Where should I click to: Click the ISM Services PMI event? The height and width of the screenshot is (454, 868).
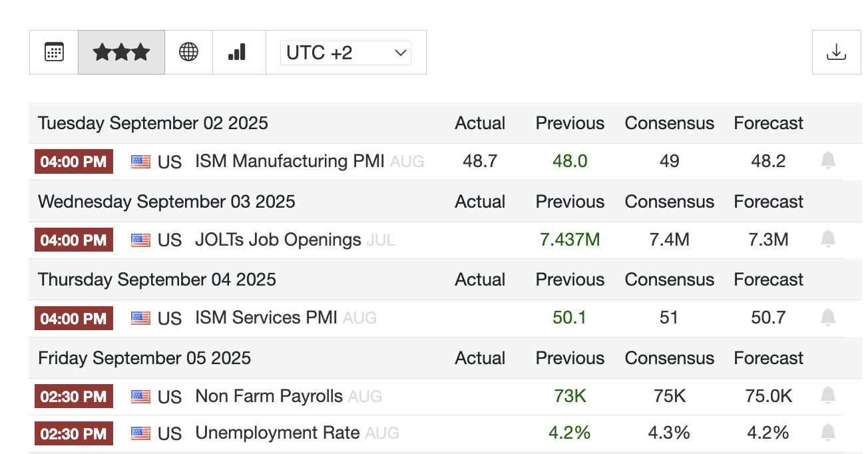(x=266, y=318)
